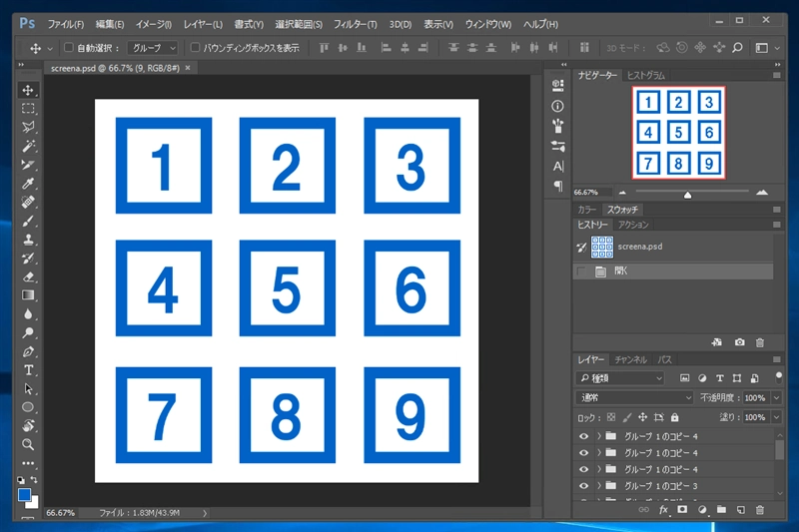Swap foreground and background colors
The height and width of the screenshot is (532, 799).
34,479
